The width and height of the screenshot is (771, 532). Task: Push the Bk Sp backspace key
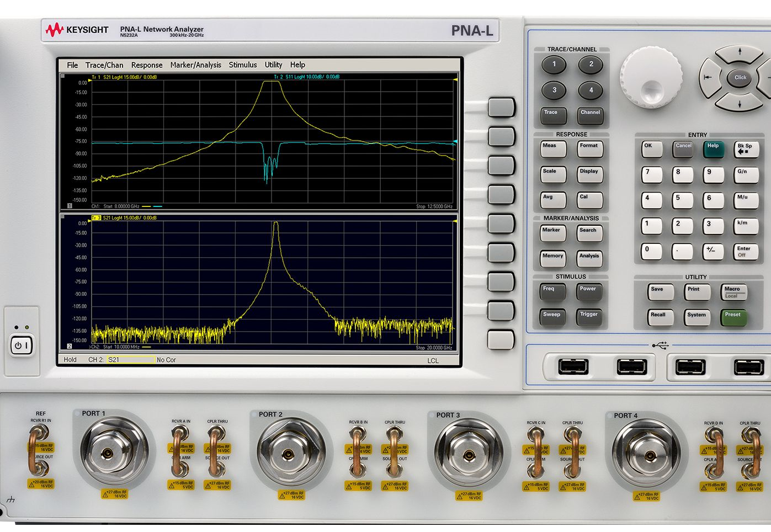click(x=747, y=149)
